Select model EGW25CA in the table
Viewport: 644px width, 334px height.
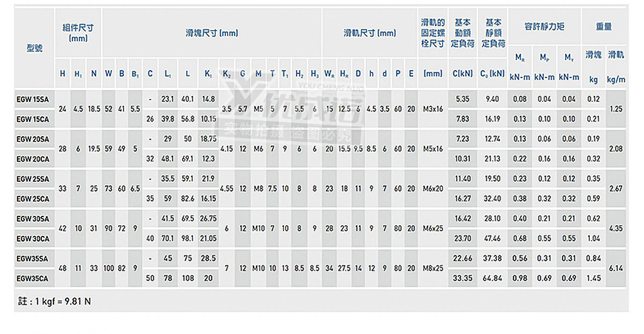[33, 198]
